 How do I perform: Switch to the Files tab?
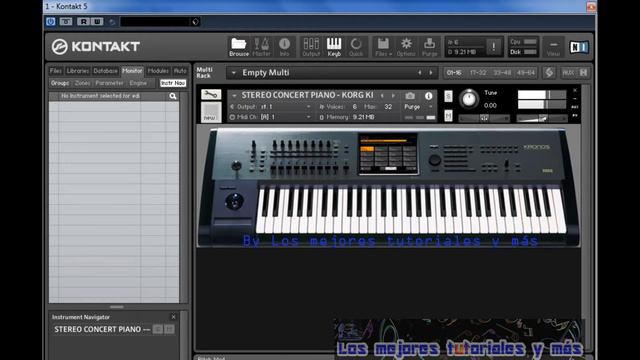[56, 71]
